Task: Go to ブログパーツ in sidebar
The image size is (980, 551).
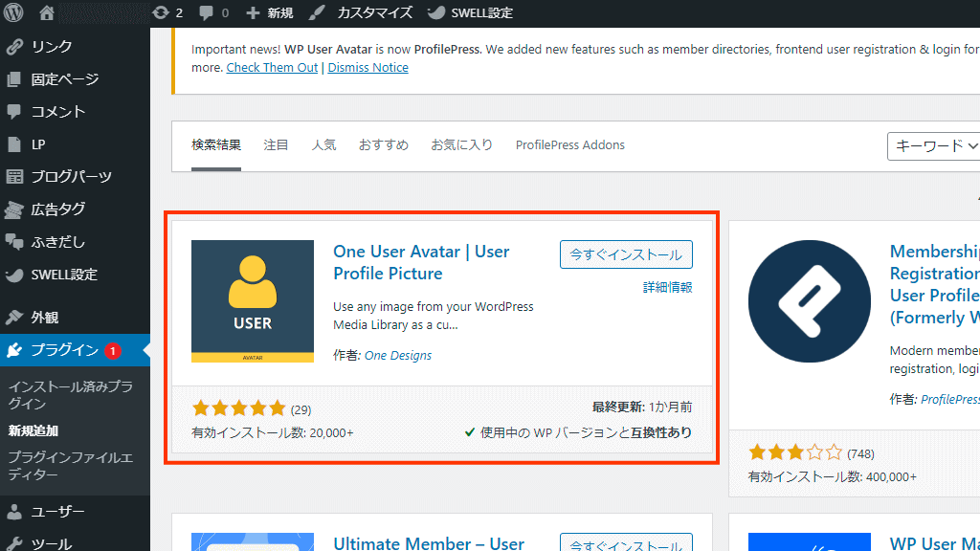Action: point(71,177)
